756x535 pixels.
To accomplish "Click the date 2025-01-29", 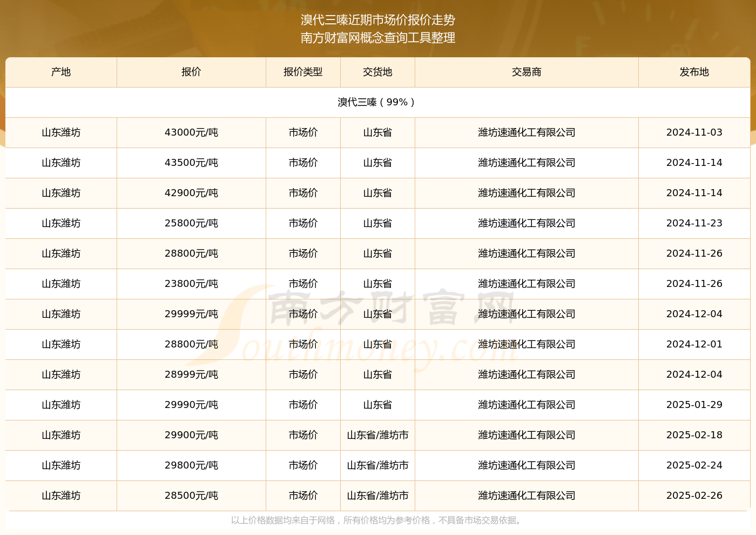I will (x=694, y=405).
